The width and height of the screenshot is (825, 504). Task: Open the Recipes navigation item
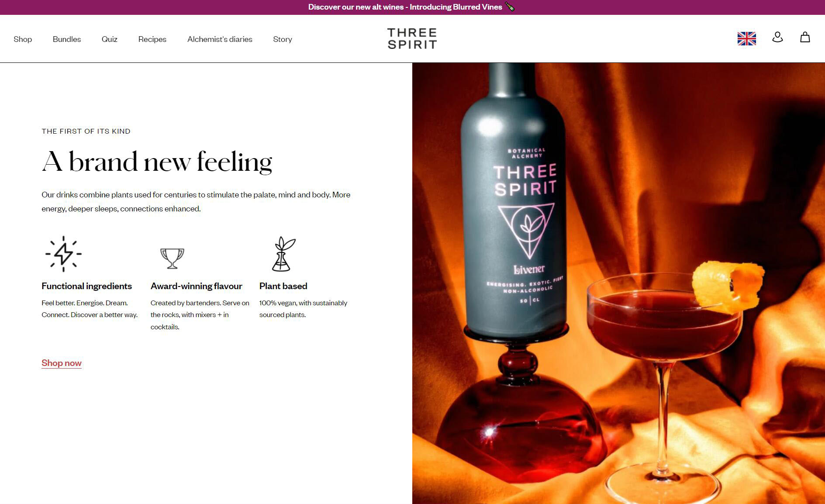coord(152,39)
